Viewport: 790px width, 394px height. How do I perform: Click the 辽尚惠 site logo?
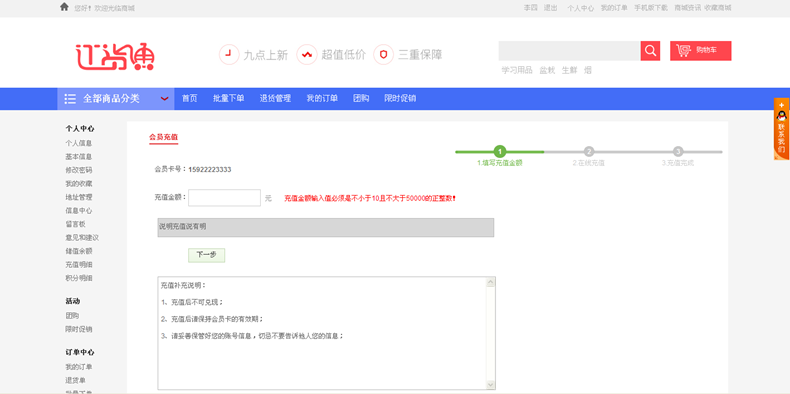pos(115,56)
